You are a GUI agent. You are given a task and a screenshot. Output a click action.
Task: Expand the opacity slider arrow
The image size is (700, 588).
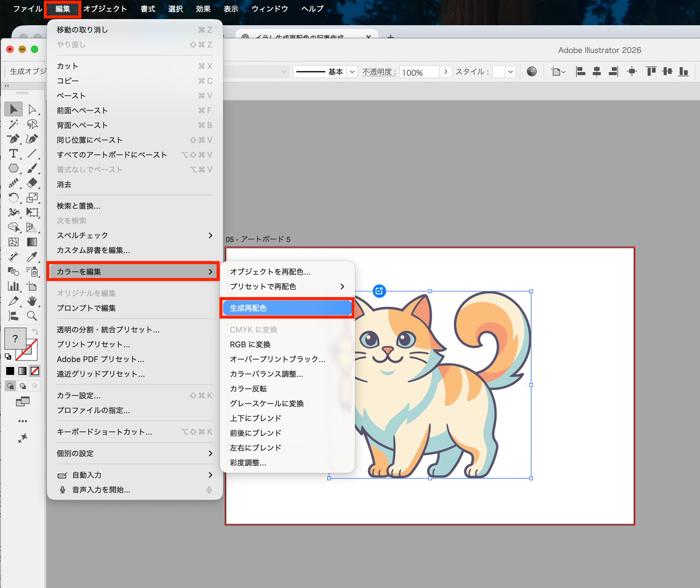[446, 72]
